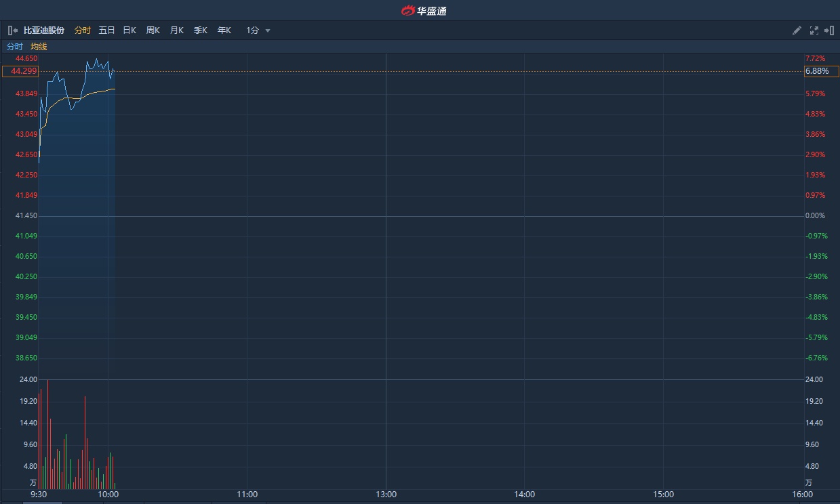Show the 季K quarterly candlestick chart
840x504 pixels.
(x=201, y=30)
